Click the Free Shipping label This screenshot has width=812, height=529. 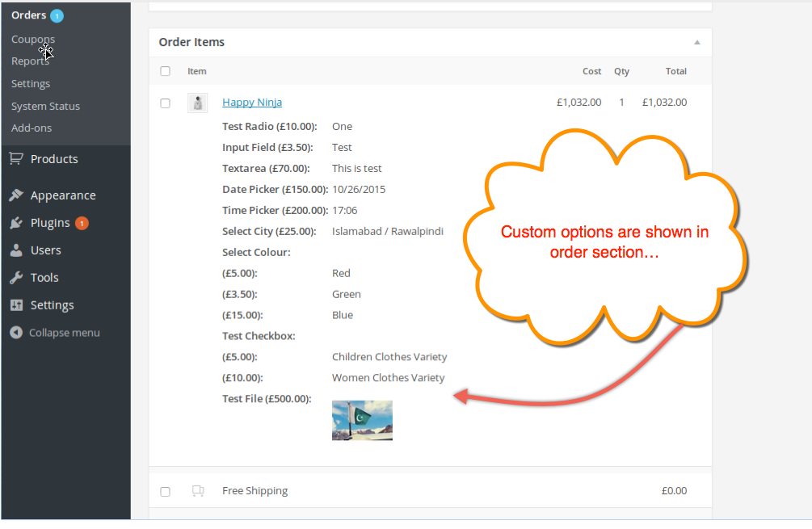pyautogui.click(x=255, y=491)
